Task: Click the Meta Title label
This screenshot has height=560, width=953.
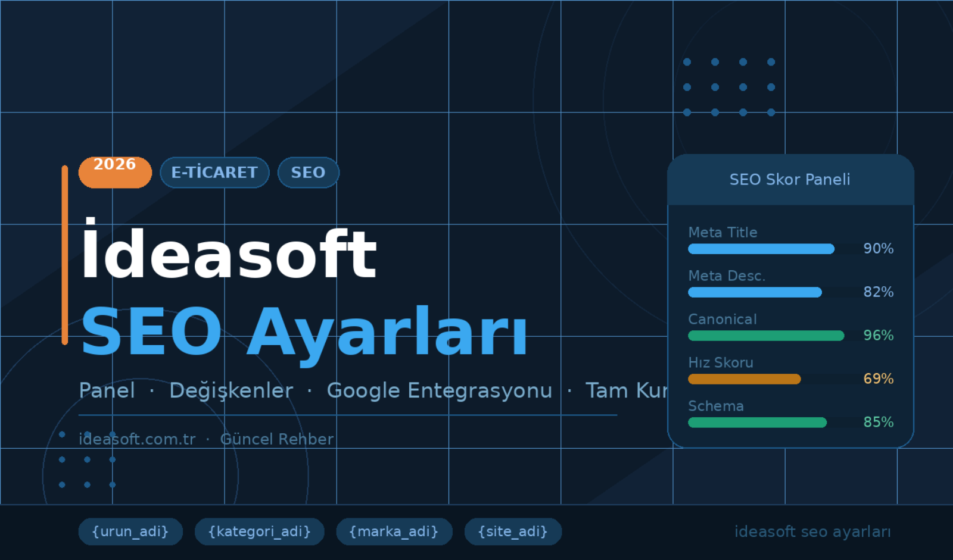Action: pos(722,233)
